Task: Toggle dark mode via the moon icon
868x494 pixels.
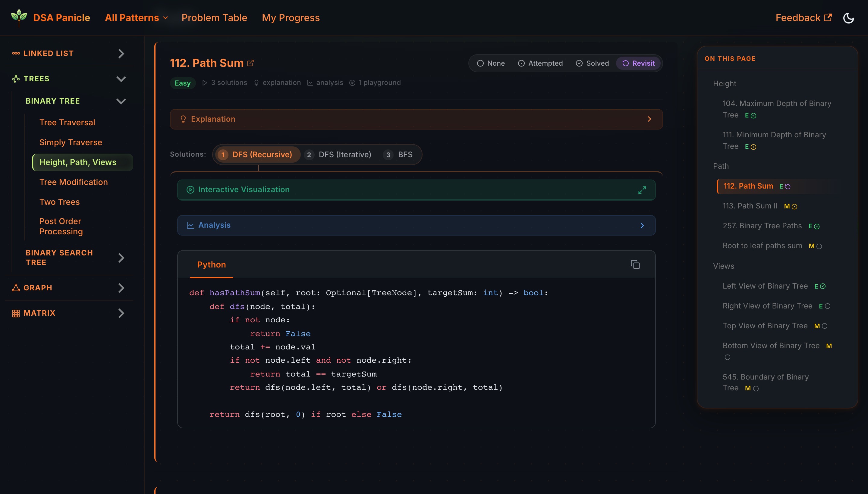Action: [x=849, y=18]
